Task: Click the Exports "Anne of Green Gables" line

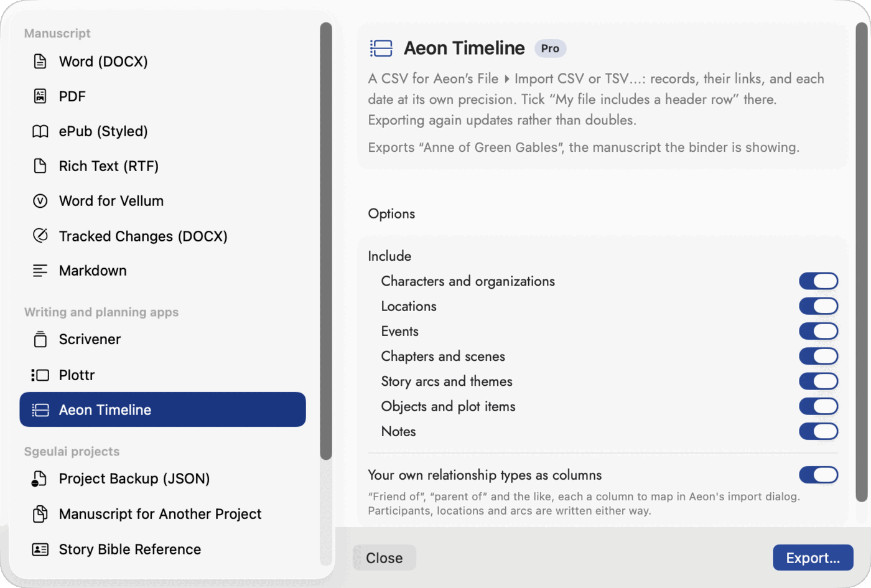Action: pyautogui.click(x=584, y=147)
